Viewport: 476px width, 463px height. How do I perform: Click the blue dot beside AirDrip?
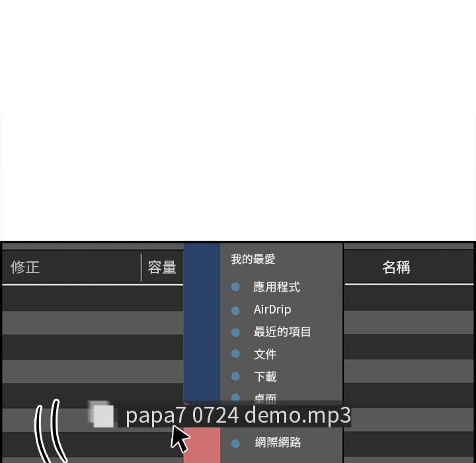[x=235, y=310]
